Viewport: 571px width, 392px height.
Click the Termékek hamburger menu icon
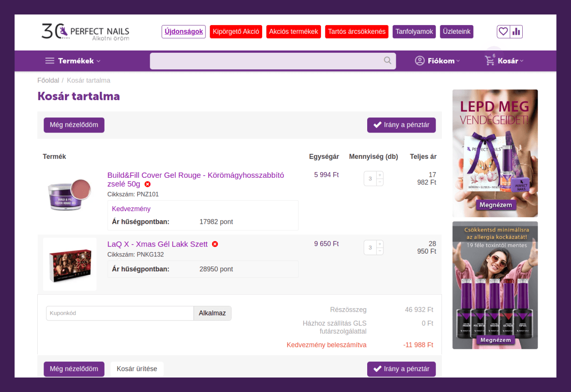tap(50, 61)
